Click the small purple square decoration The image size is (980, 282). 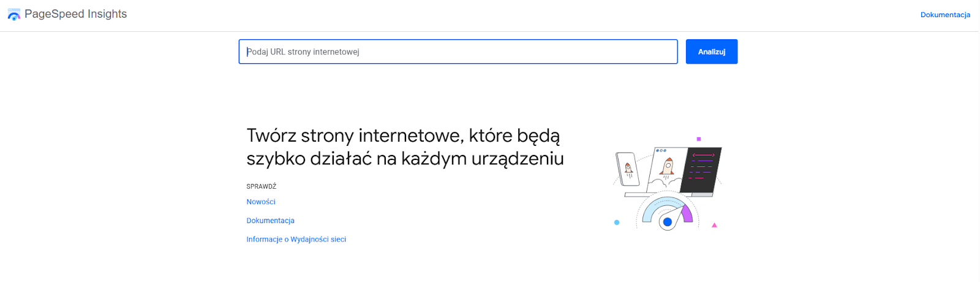point(699,139)
